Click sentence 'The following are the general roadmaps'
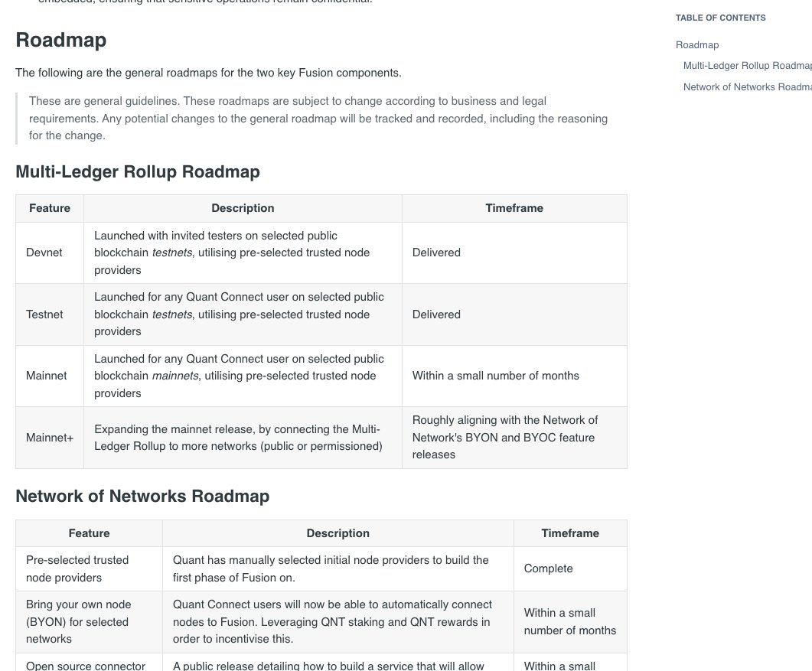 point(208,73)
